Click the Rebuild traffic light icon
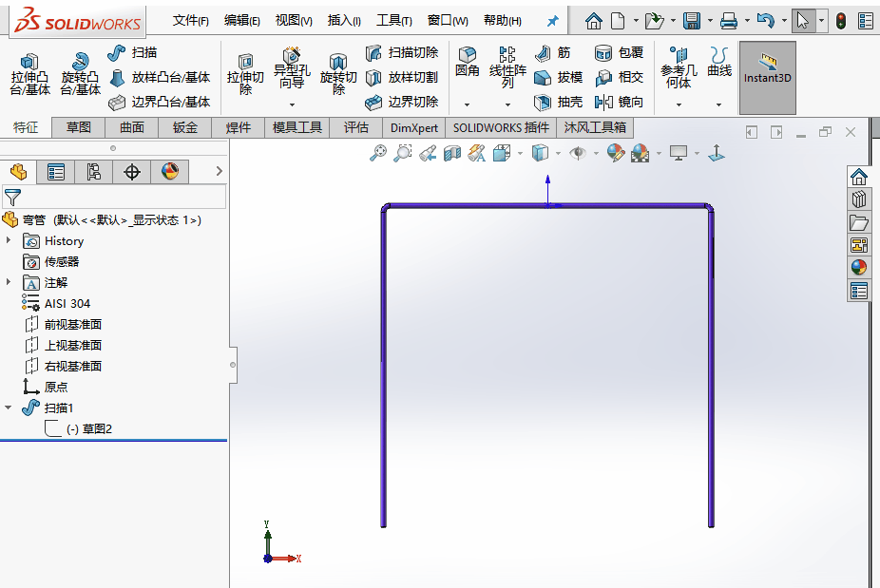The image size is (880, 588). coord(841,21)
